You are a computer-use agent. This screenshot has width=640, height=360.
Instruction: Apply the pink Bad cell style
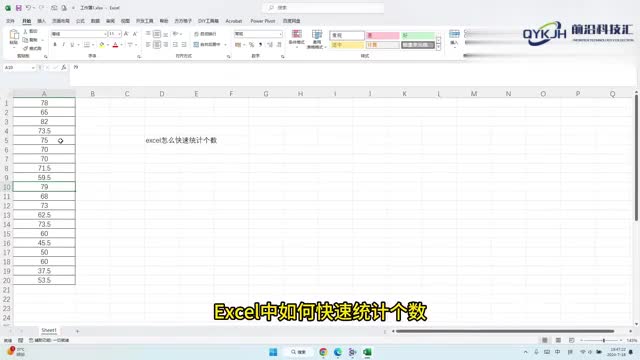coord(382,36)
